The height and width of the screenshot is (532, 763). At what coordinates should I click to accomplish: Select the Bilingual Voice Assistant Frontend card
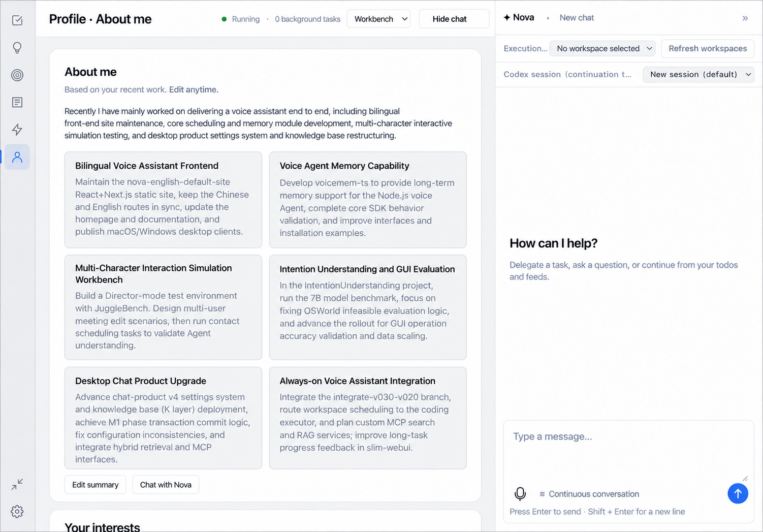point(163,200)
